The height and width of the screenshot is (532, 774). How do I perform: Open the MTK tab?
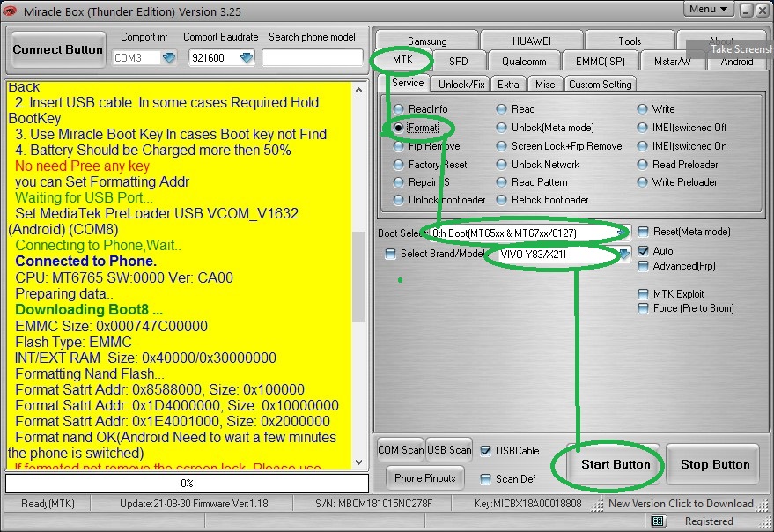pos(402,60)
